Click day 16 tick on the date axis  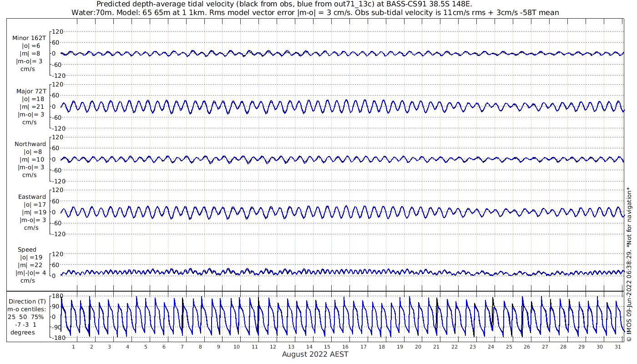[x=345, y=347]
